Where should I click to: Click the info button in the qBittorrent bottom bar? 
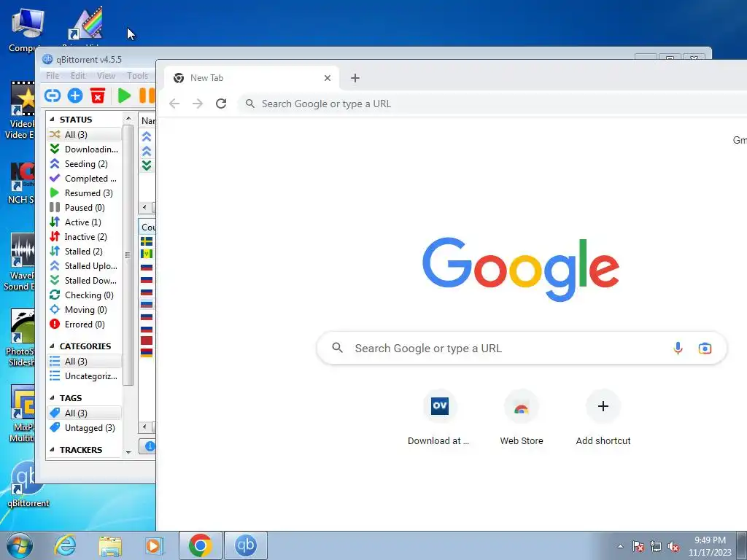coord(149,446)
